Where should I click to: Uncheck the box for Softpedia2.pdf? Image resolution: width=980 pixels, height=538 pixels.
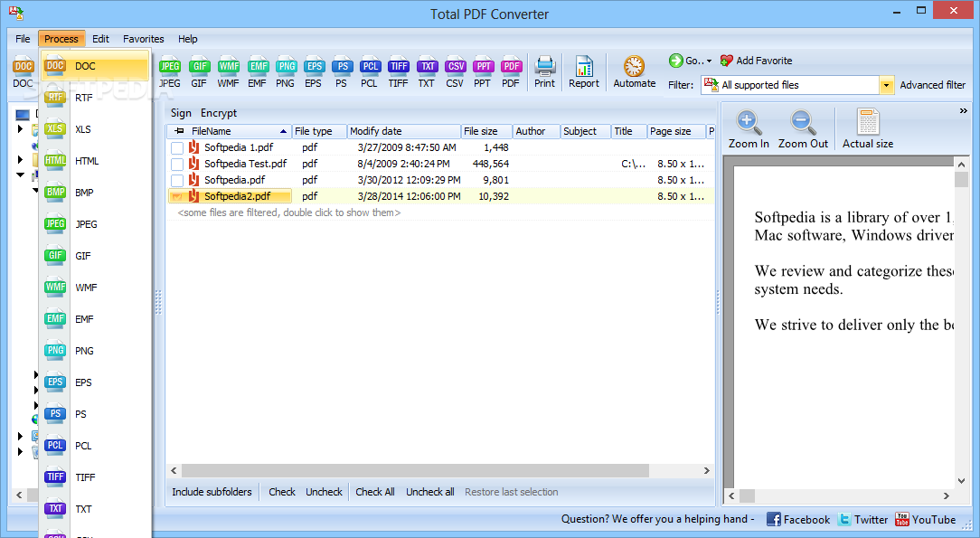pos(177,197)
